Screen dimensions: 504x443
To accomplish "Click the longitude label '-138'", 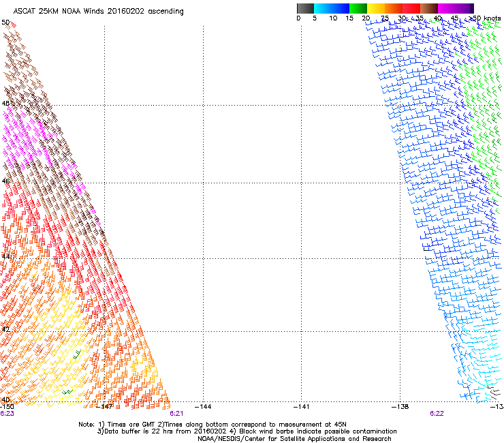I will (x=400, y=407).
